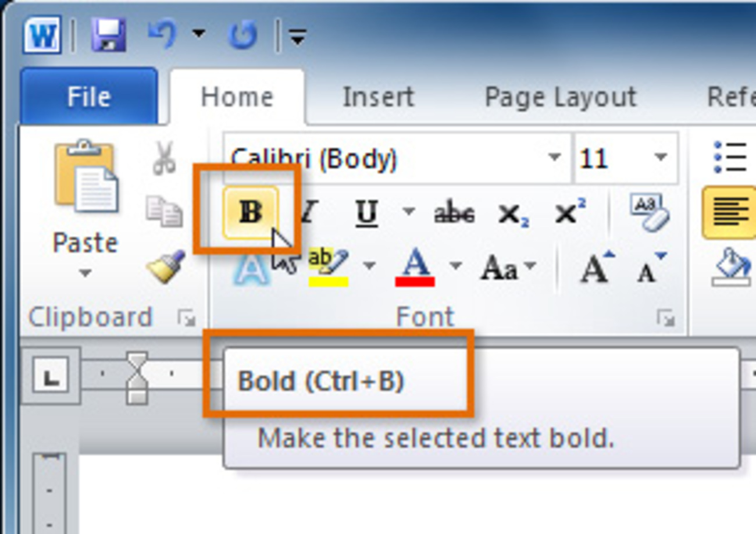
Task: Apply Superscript formatting
Action: 570,213
